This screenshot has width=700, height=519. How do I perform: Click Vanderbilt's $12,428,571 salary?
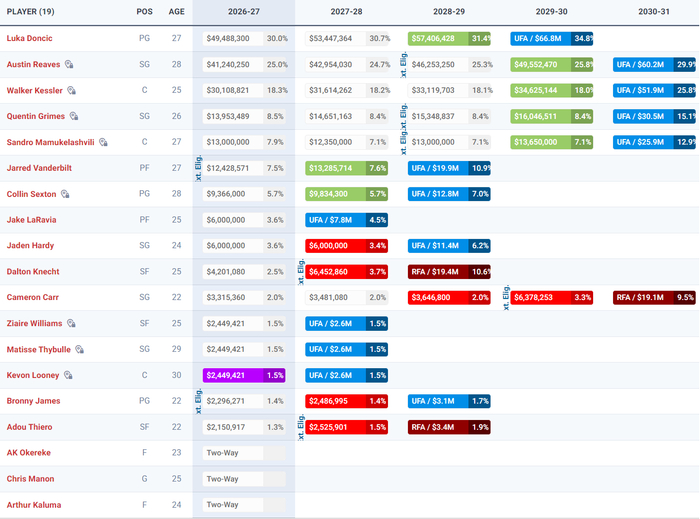(x=228, y=168)
